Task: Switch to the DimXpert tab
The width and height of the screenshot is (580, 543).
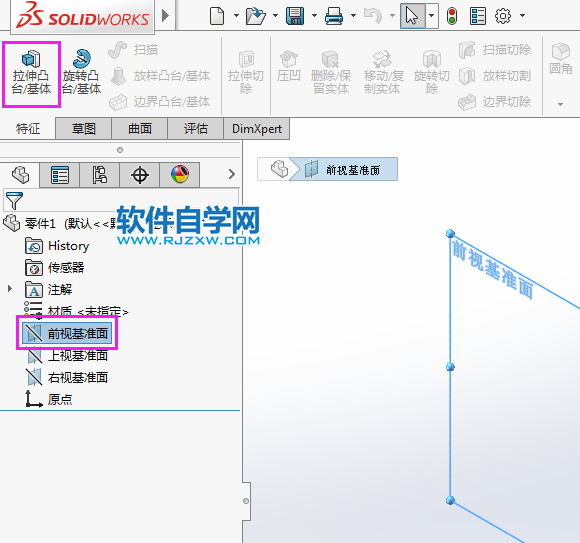Action: (257, 129)
